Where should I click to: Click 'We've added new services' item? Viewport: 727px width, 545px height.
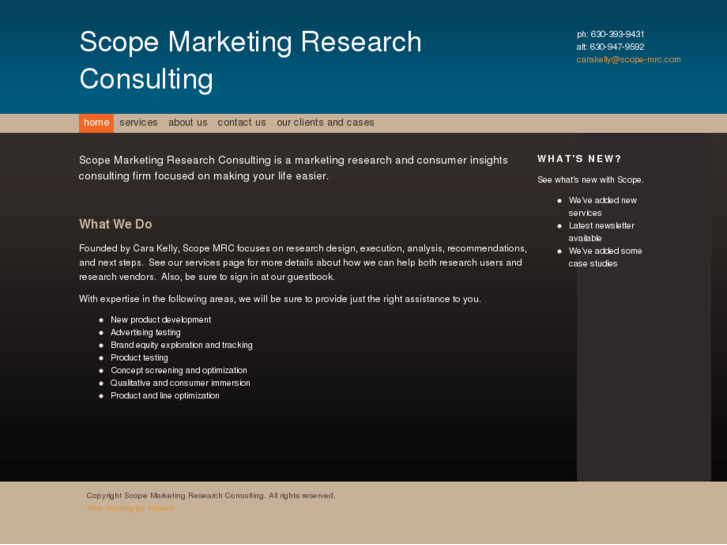coord(603,207)
